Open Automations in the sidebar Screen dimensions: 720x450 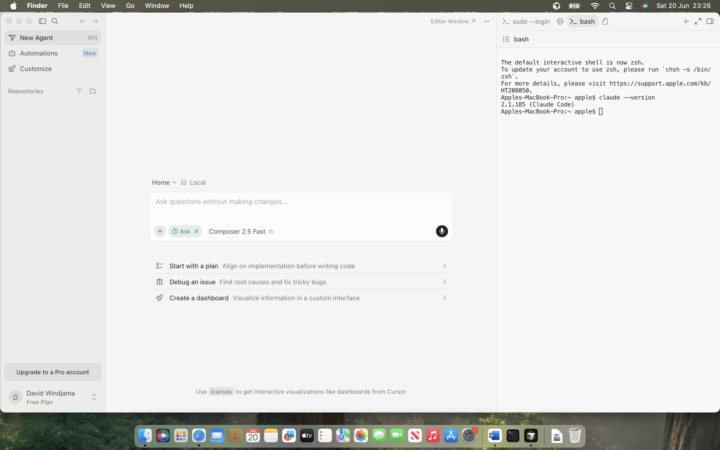(53, 53)
